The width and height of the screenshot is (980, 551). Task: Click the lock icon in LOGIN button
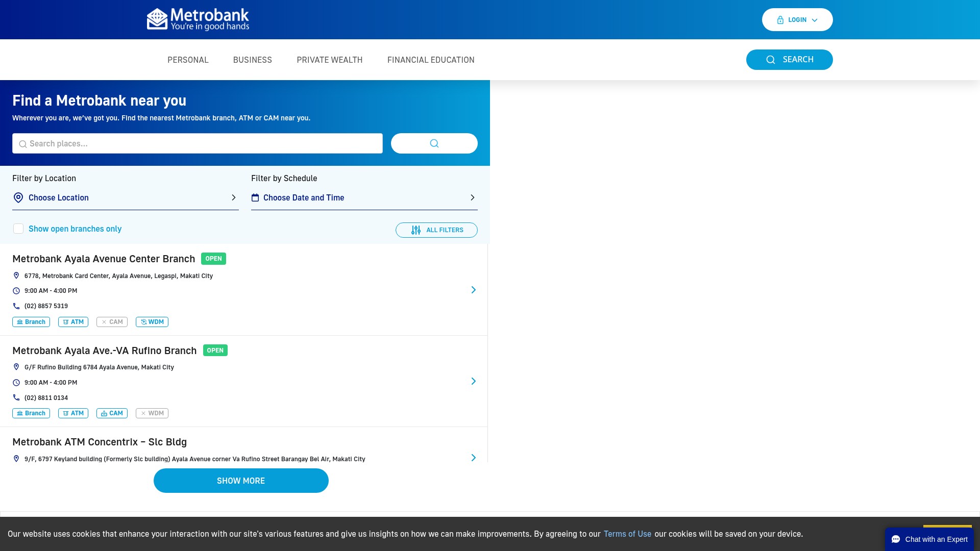tap(780, 20)
